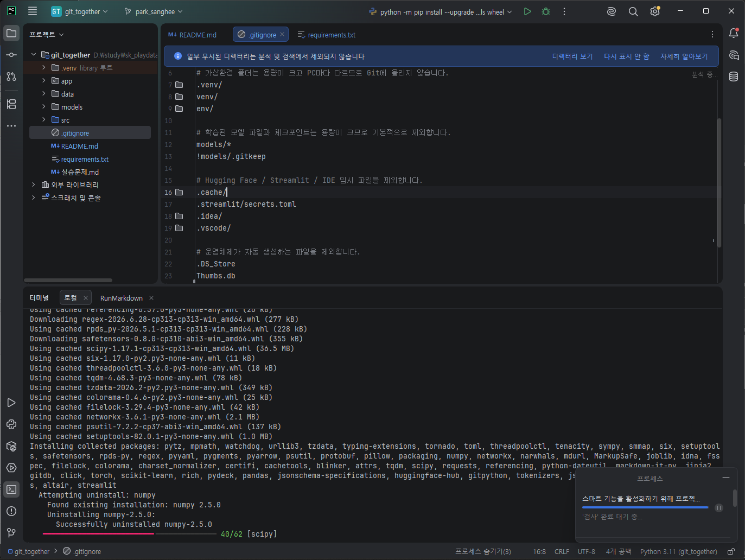This screenshot has height=560, width=745.
Task: Debug the current configuration
Action: click(x=546, y=11)
